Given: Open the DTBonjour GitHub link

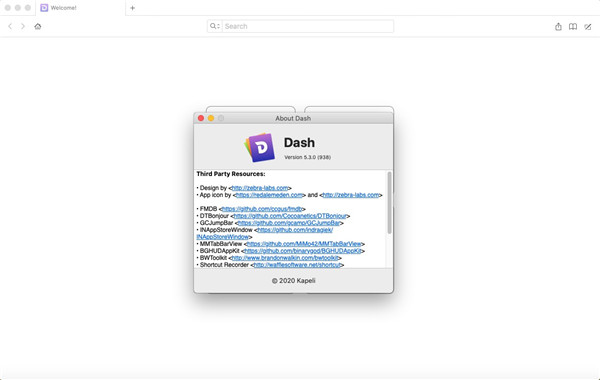Looking at the screenshot, I should tap(290, 216).
